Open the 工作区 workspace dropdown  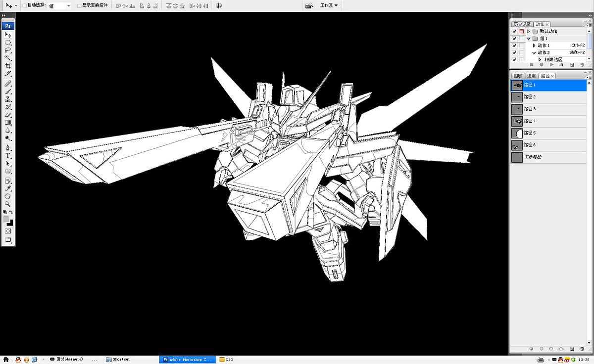click(329, 5)
